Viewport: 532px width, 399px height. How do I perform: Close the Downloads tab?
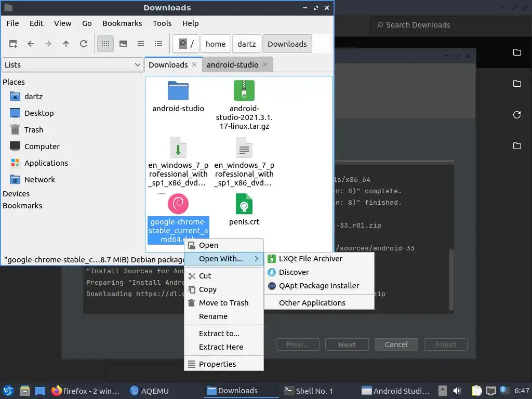tap(194, 64)
